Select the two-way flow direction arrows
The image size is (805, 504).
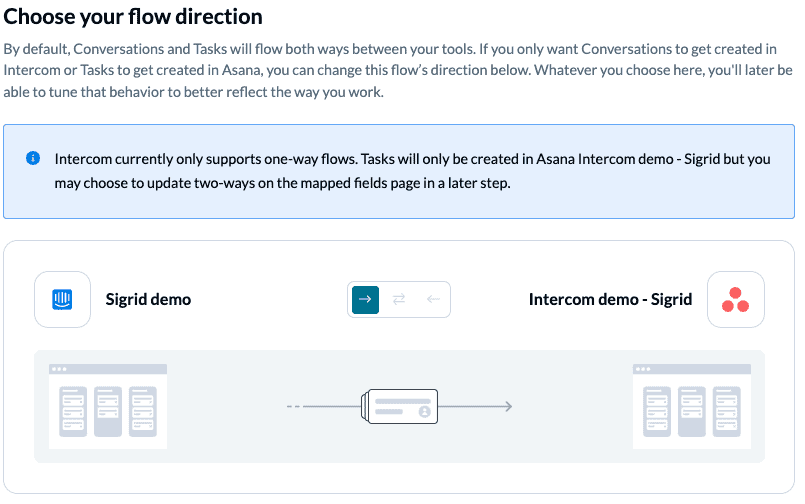click(399, 300)
